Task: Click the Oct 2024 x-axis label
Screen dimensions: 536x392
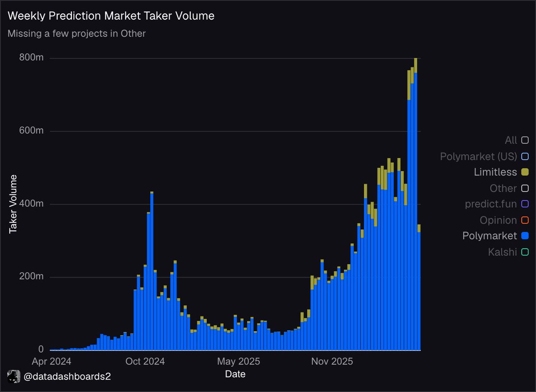Action: tap(146, 361)
